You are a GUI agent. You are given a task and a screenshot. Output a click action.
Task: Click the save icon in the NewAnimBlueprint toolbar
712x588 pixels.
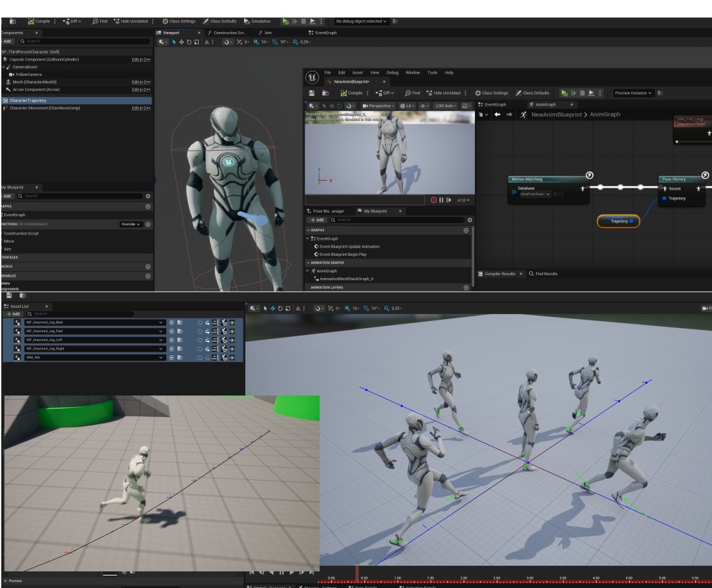click(x=312, y=92)
